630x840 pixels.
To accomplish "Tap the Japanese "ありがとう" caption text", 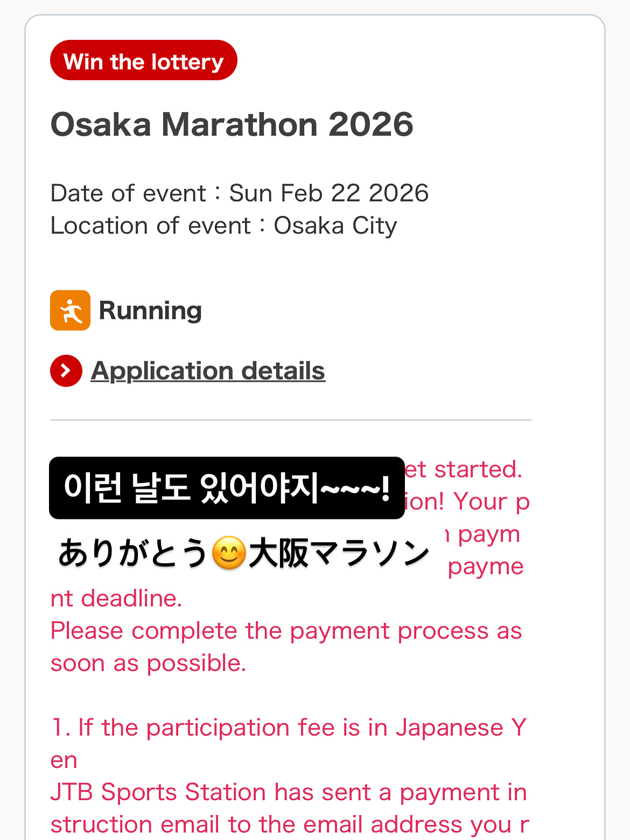I will [x=133, y=553].
